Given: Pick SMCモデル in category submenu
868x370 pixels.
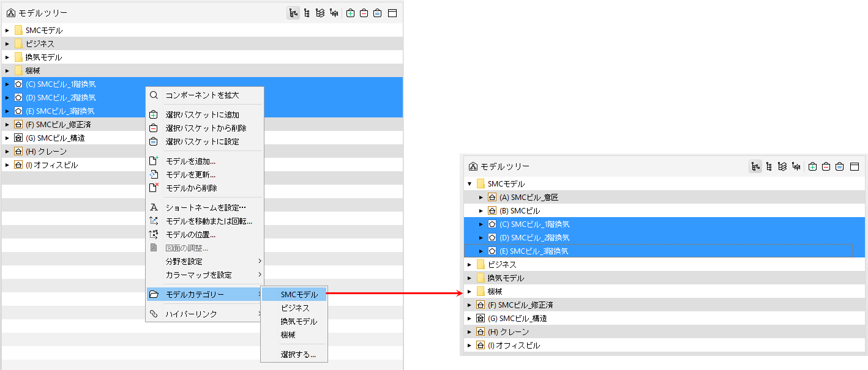Looking at the screenshot, I should [294, 294].
